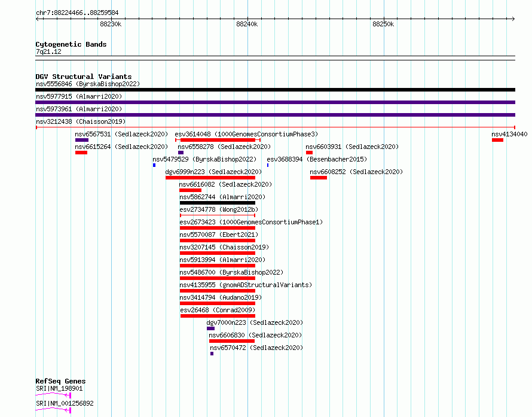Image resolution: width=532 pixels, height=417 pixels.
Task: Open variant nsv5479529 (ByrskaBishop2022)
Action: [x=204, y=159]
